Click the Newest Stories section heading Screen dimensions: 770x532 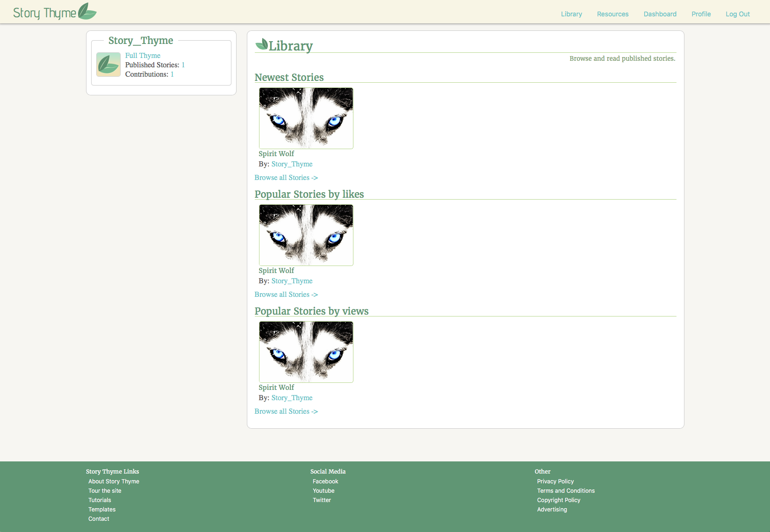(289, 78)
